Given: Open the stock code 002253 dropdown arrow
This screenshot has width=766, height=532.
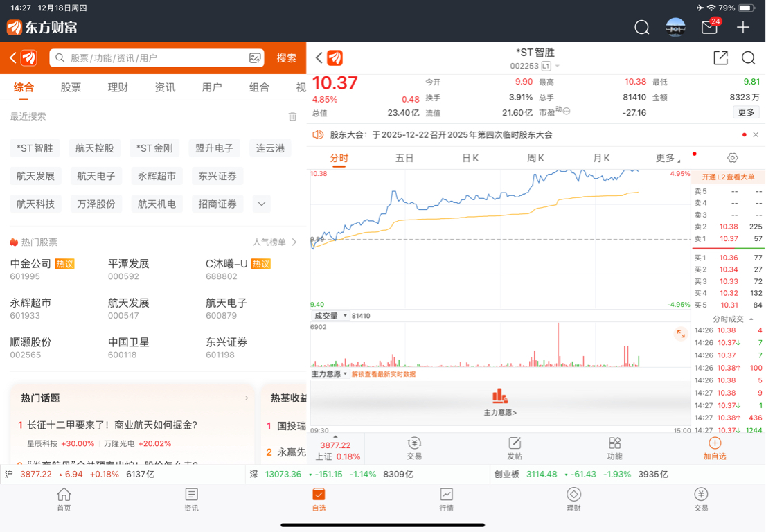Looking at the screenshot, I should pos(557,66).
